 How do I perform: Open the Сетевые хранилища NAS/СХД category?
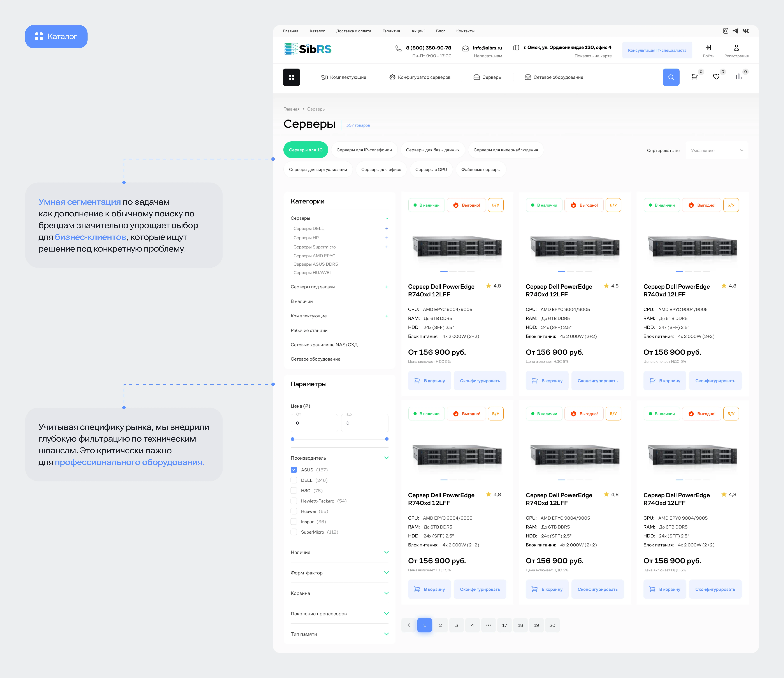point(324,345)
